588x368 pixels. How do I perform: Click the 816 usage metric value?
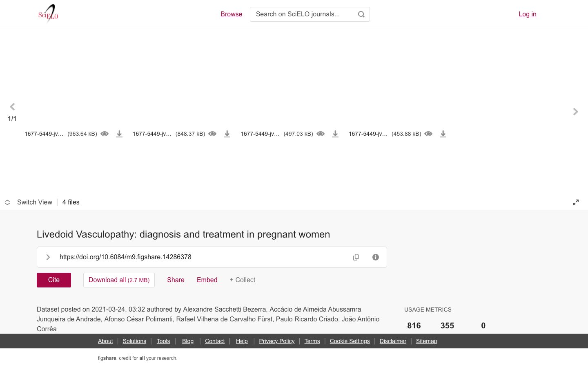coord(414,325)
